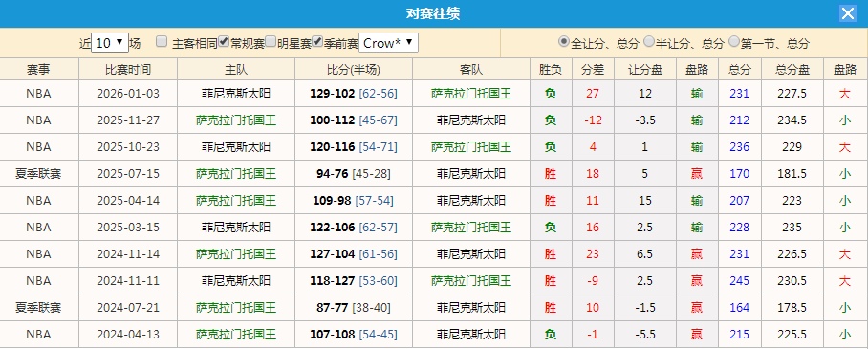Screen dimensions: 868x349
Task: Click total line 227.5
Action: (x=792, y=94)
